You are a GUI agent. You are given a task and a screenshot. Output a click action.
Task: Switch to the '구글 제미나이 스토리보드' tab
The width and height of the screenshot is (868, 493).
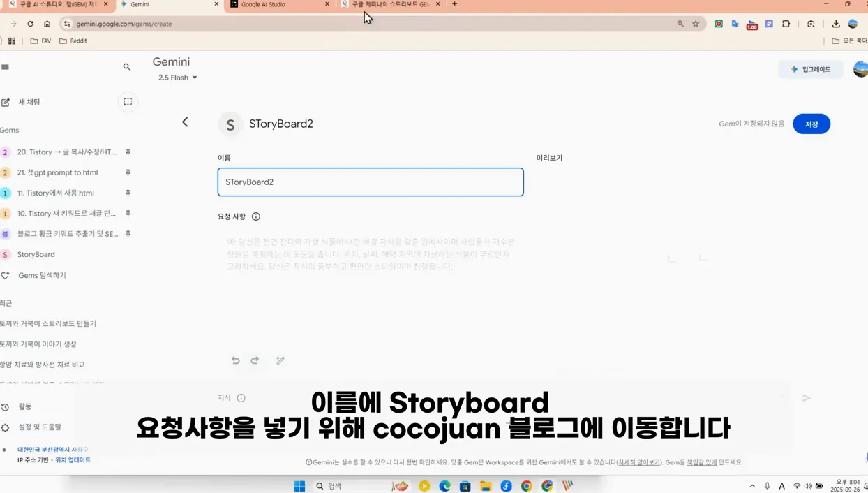pyautogui.click(x=391, y=4)
